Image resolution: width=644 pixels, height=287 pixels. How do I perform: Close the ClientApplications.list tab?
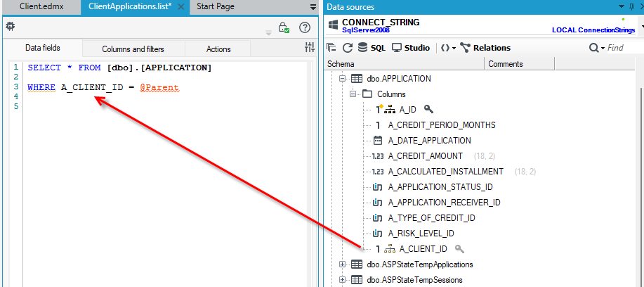click(x=180, y=7)
